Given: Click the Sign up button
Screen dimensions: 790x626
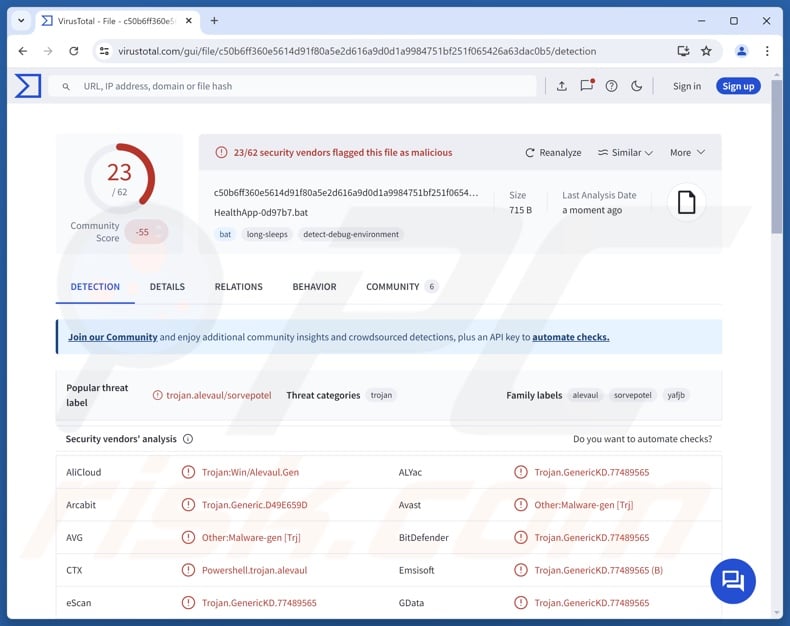Looking at the screenshot, I should click(x=738, y=86).
